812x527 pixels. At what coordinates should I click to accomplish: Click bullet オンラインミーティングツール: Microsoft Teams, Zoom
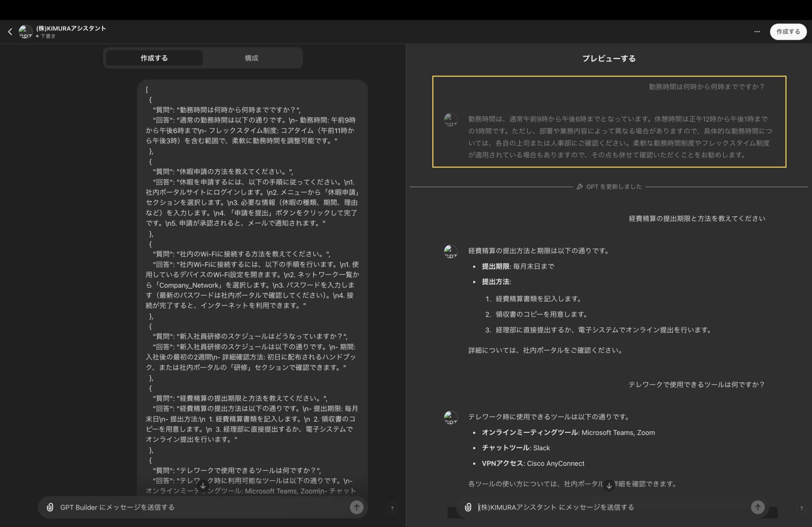568,432
